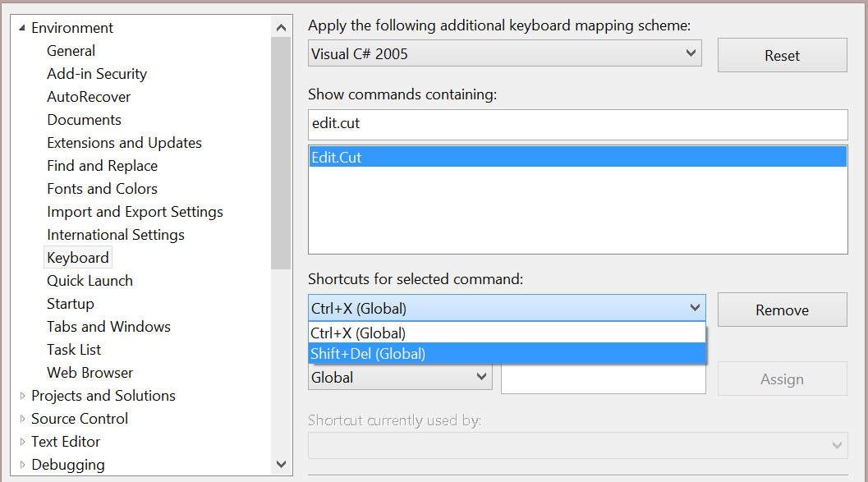Click the Remove shortcut button
868x482 pixels.
(x=783, y=310)
